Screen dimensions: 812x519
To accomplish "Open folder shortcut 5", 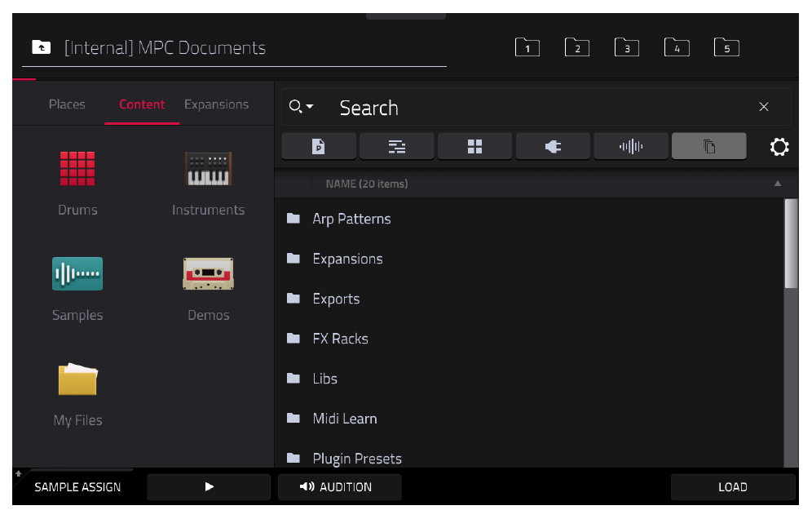I will click(x=726, y=47).
